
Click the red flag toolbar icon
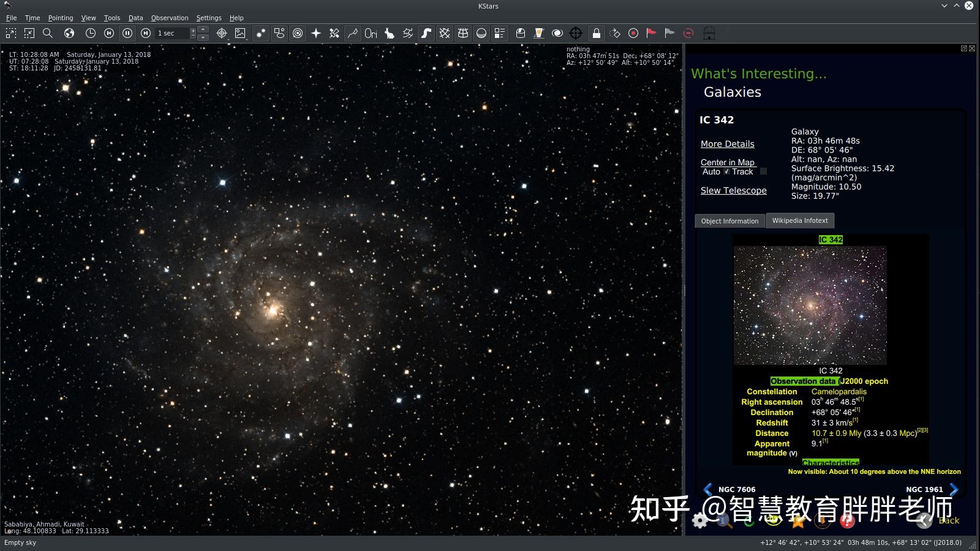click(650, 33)
